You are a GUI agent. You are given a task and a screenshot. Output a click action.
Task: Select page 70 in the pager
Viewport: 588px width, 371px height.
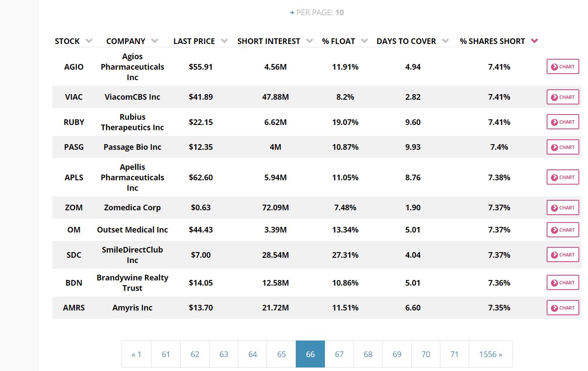coord(426,354)
